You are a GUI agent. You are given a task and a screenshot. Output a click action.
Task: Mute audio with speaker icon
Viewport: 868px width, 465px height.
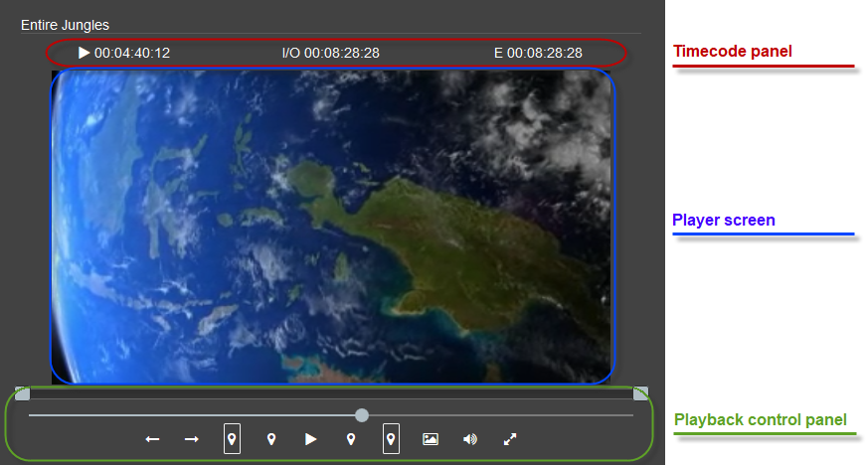[470, 439]
